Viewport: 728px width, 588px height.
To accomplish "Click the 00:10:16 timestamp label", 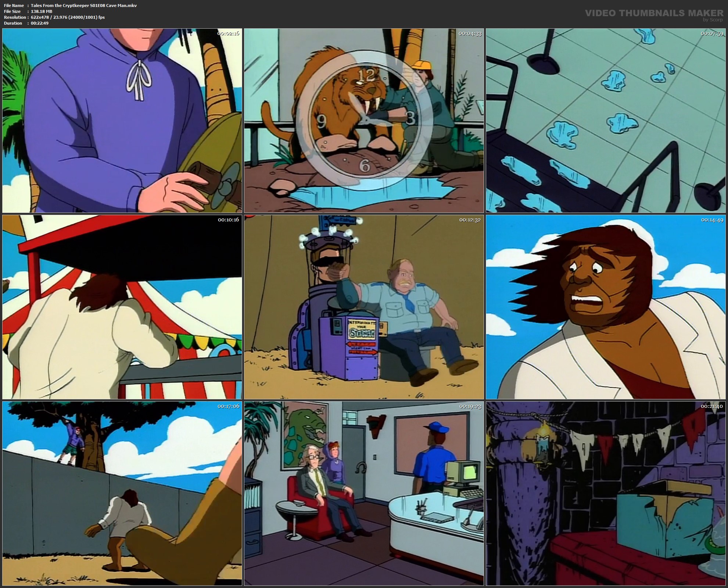I will [228, 220].
